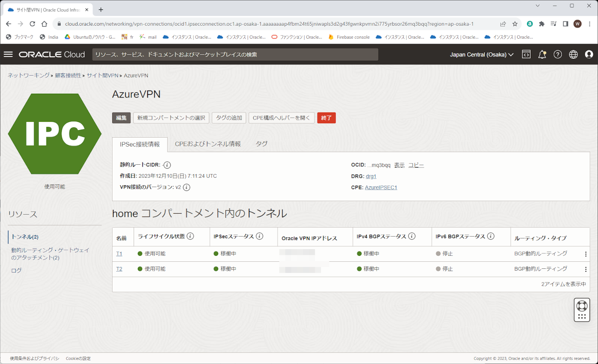
Task: Bookmark this page with star icon
Action: click(x=515, y=24)
